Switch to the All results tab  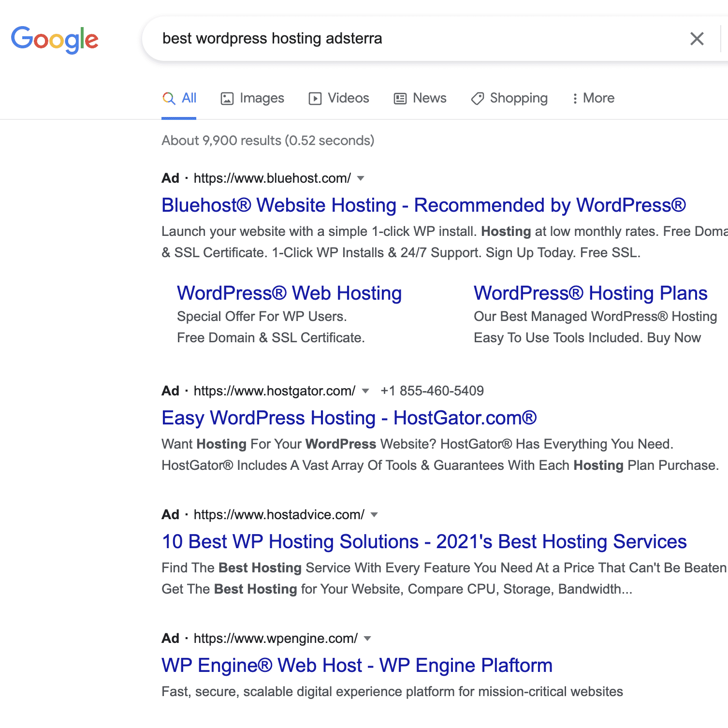coord(188,98)
